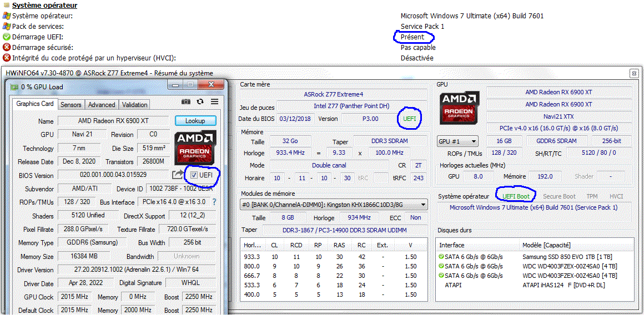Click the BIOS share/export arrow icon
The height and width of the screenshot is (315, 644).
[178, 175]
